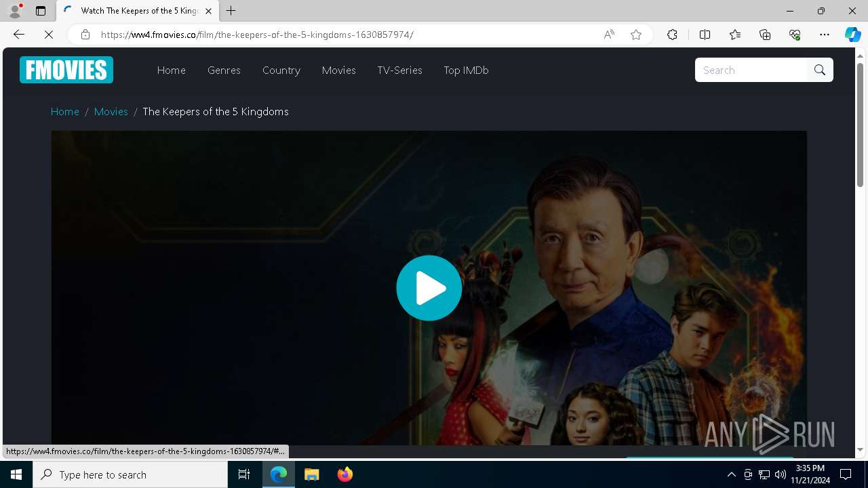Open File Explorer from taskbar
Screen dimensions: 868x488
(x=312, y=474)
